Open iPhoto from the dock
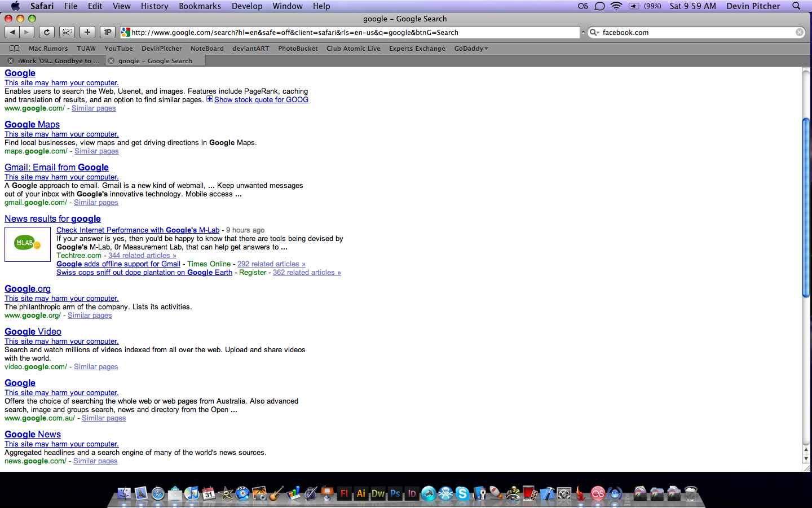The height and width of the screenshot is (508, 812). pyautogui.click(x=259, y=494)
